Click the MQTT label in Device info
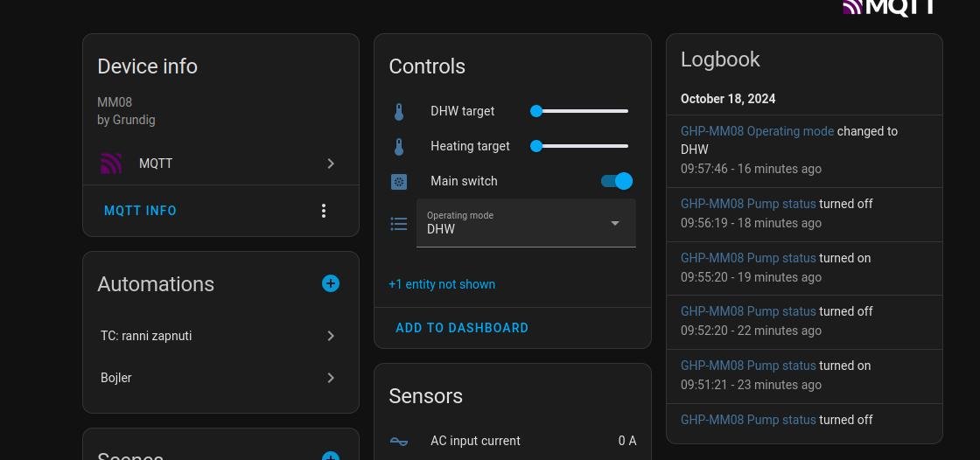980x460 pixels. [156, 164]
